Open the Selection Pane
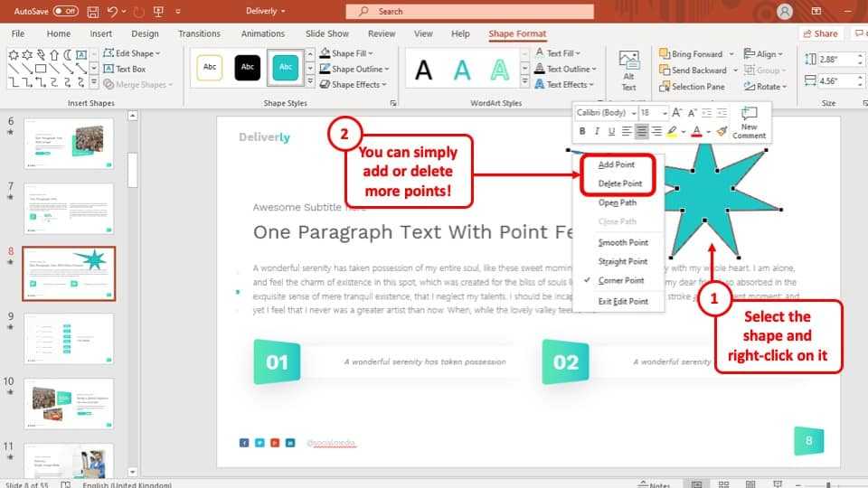The height and width of the screenshot is (488, 868). click(x=691, y=87)
